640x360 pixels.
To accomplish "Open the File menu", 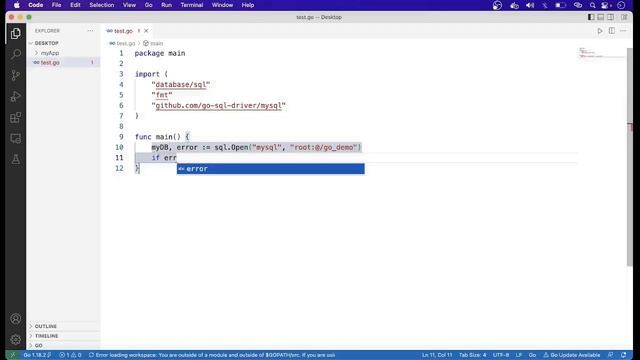I will [56, 5].
